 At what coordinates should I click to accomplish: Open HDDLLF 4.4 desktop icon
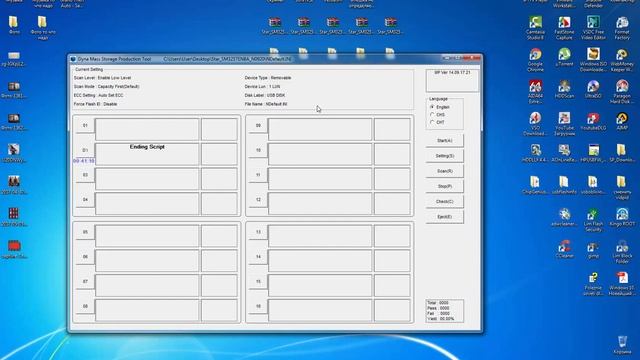[535, 153]
